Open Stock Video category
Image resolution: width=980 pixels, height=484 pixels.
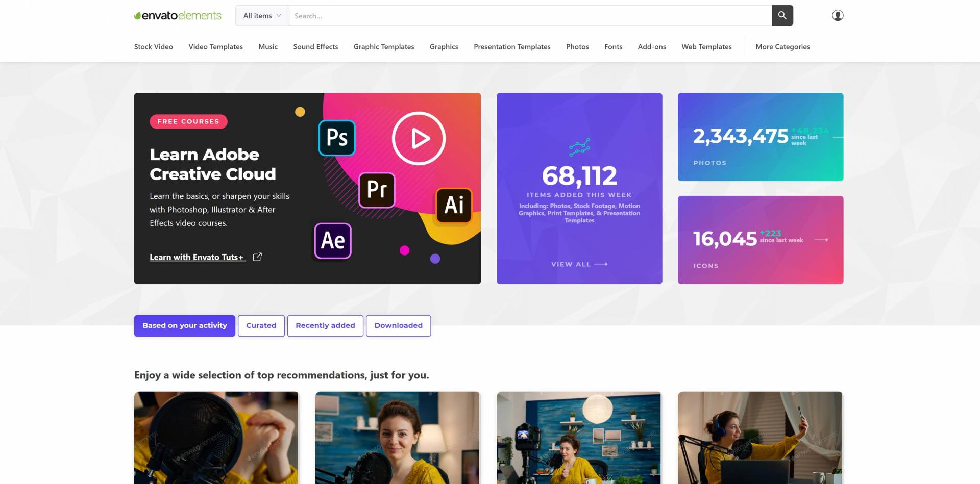[154, 46]
